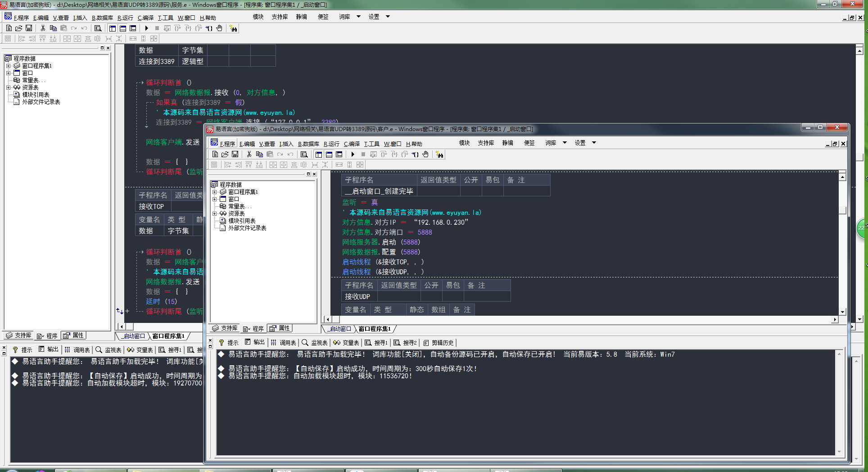Click breakpoint hand icon in 服务.e toolbar
Image resolution: width=868 pixels, height=472 pixels.
click(x=219, y=28)
